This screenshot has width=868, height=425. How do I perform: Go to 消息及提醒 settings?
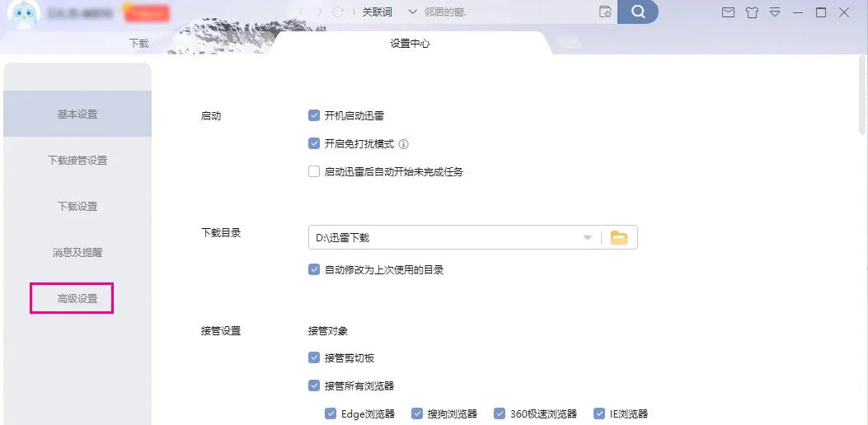click(77, 253)
